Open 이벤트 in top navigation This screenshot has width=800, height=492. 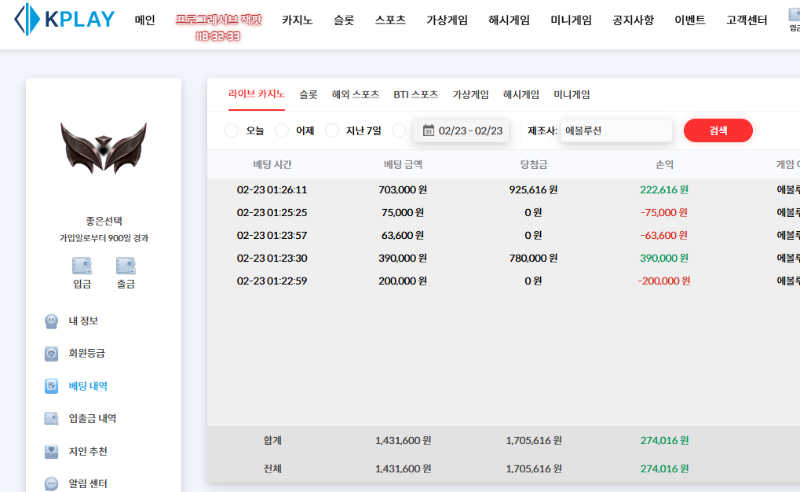pos(690,20)
